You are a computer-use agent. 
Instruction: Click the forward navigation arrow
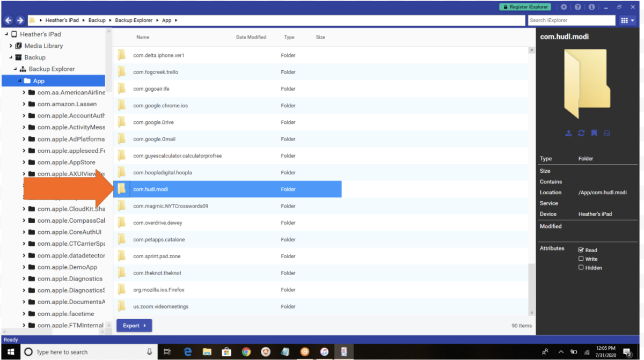pyautogui.click(x=20, y=20)
